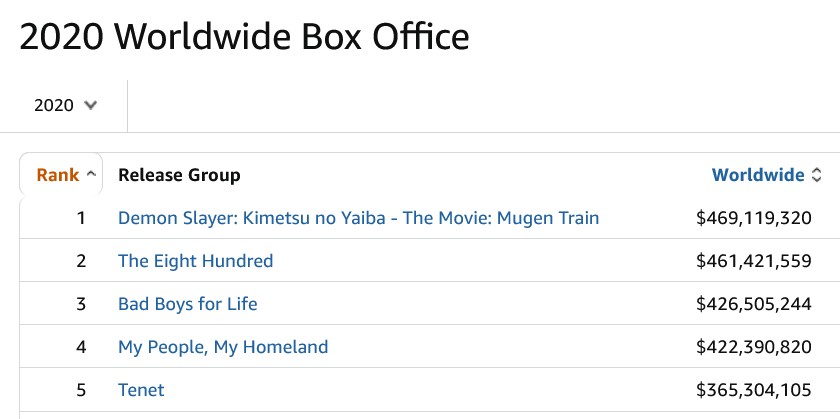Image resolution: width=840 pixels, height=419 pixels.
Task: Click the $365,304,105 worldwide gross value
Action: pos(753,390)
